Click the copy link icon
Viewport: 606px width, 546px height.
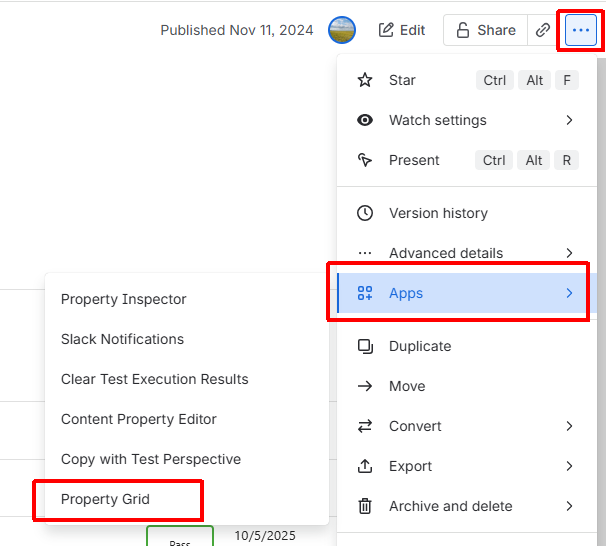click(543, 30)
